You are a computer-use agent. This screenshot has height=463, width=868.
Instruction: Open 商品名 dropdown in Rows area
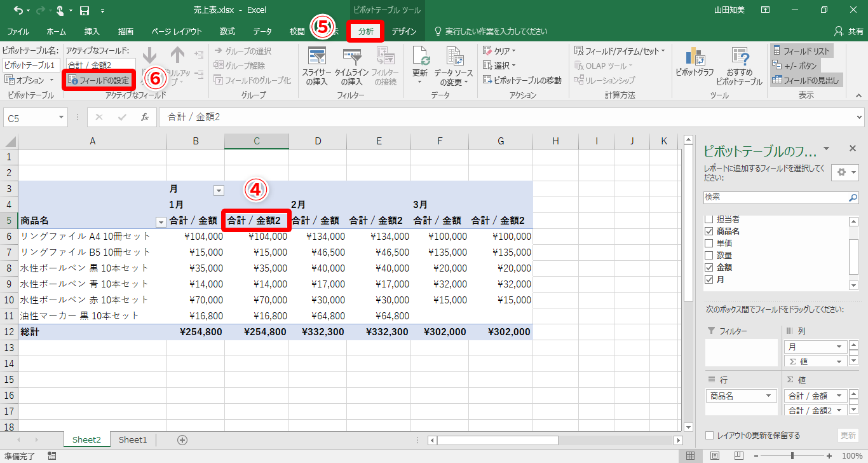click(x=769, y=396)
